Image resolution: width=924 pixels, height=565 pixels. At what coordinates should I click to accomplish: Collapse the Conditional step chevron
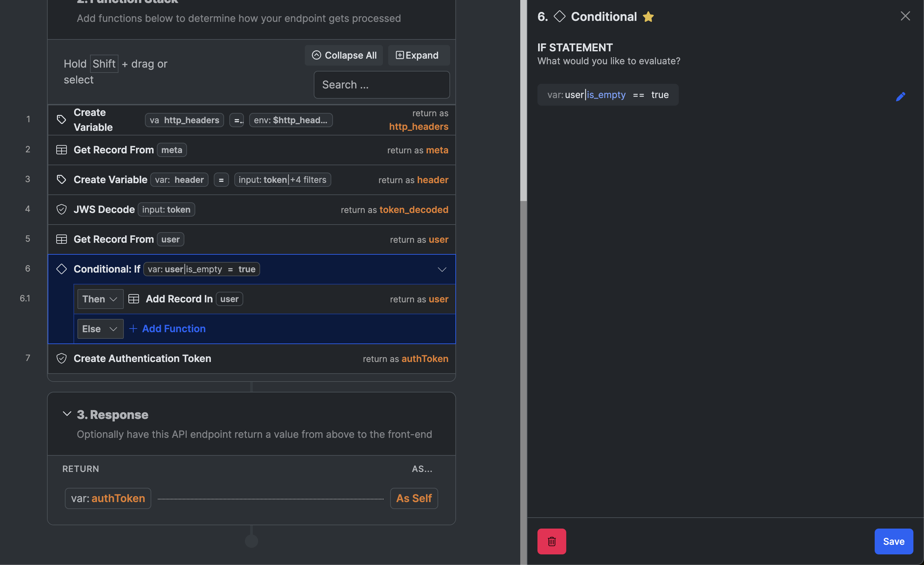(x=442, y=269)
